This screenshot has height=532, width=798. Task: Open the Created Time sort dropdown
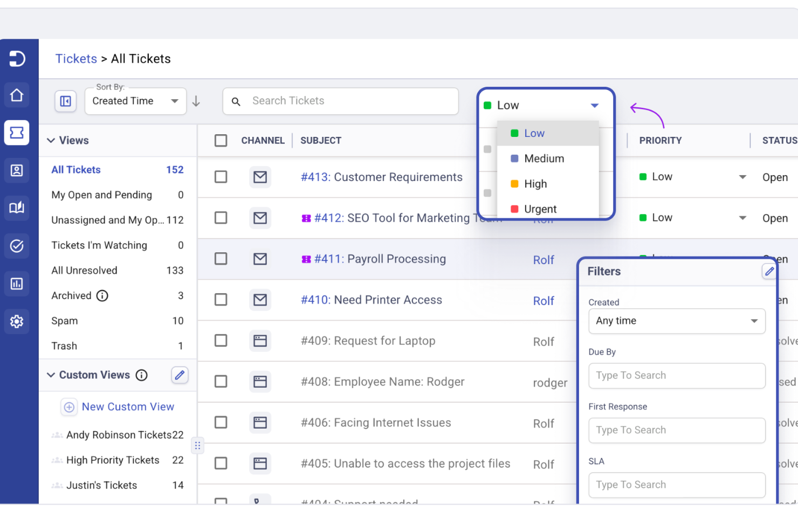click(x=135, y=101)
